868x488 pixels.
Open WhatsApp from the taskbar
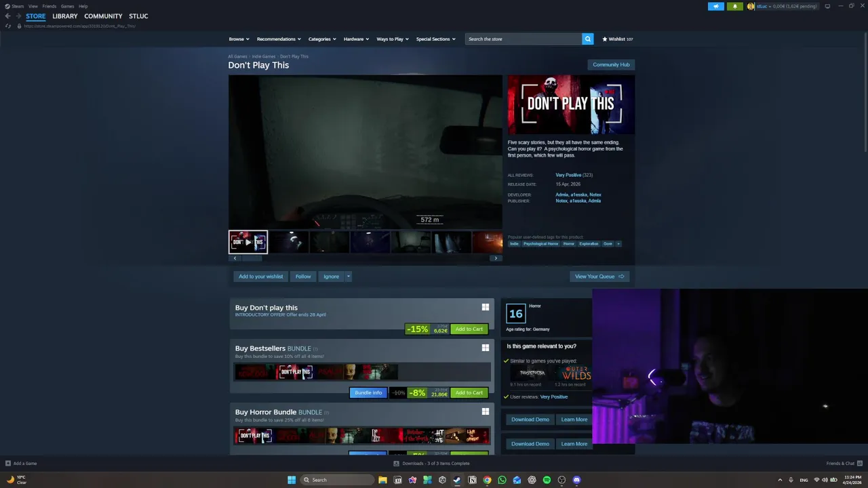click(502, 480)
